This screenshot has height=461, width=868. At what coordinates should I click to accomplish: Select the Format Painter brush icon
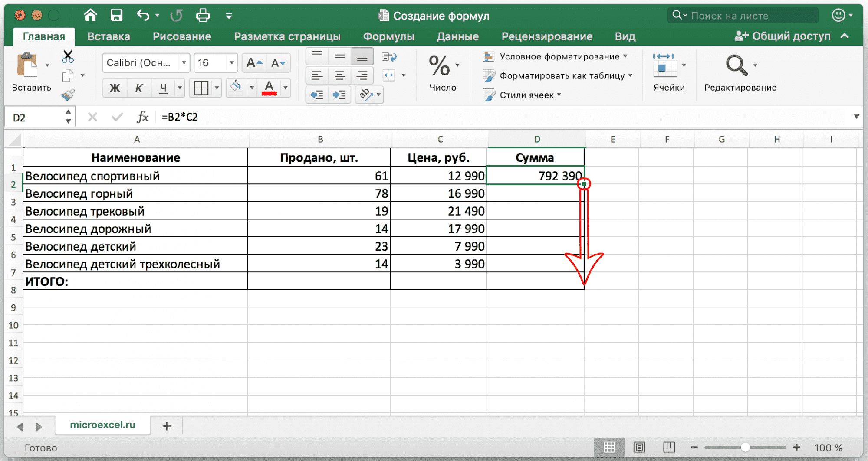coord(68,95)
